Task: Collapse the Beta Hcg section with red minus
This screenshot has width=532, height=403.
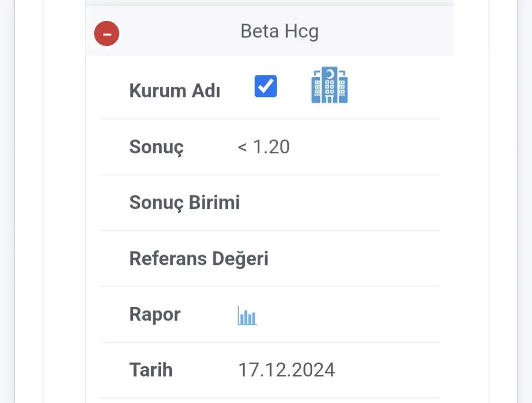Action: (x=107, y=34)
